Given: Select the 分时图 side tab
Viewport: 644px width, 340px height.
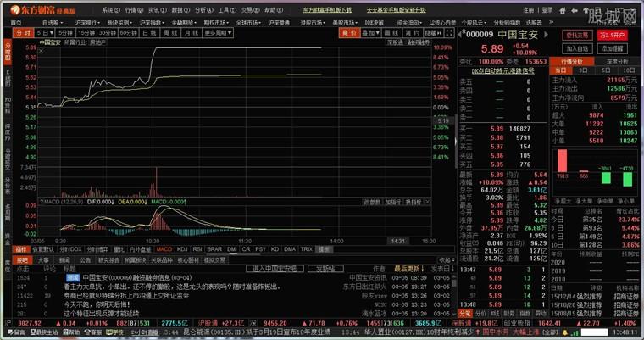Looking at the screenshot, I should (8, 53).
